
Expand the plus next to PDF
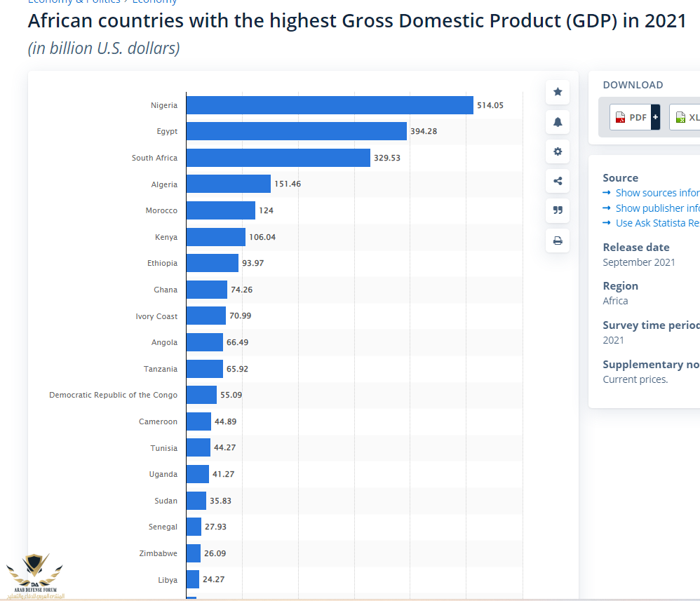coord(655,117)
